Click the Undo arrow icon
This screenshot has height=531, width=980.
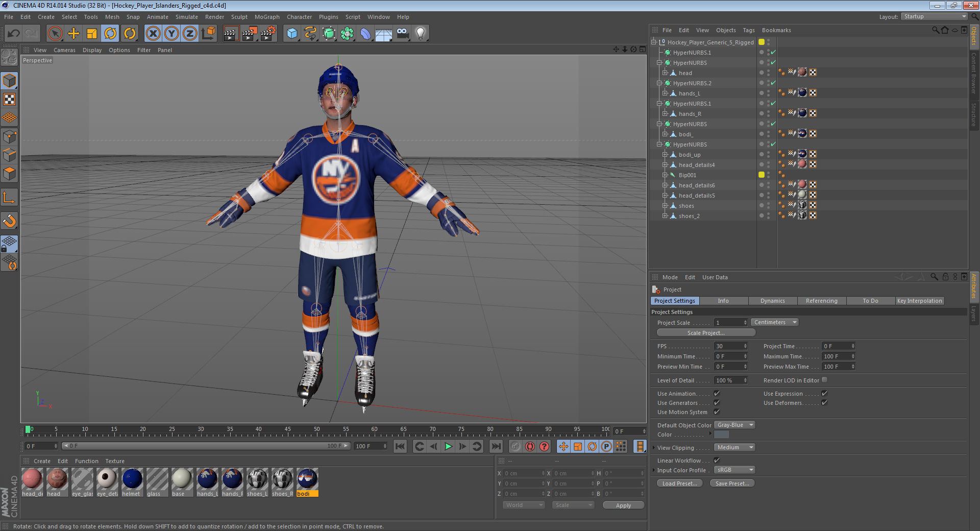tap(14, 34)
